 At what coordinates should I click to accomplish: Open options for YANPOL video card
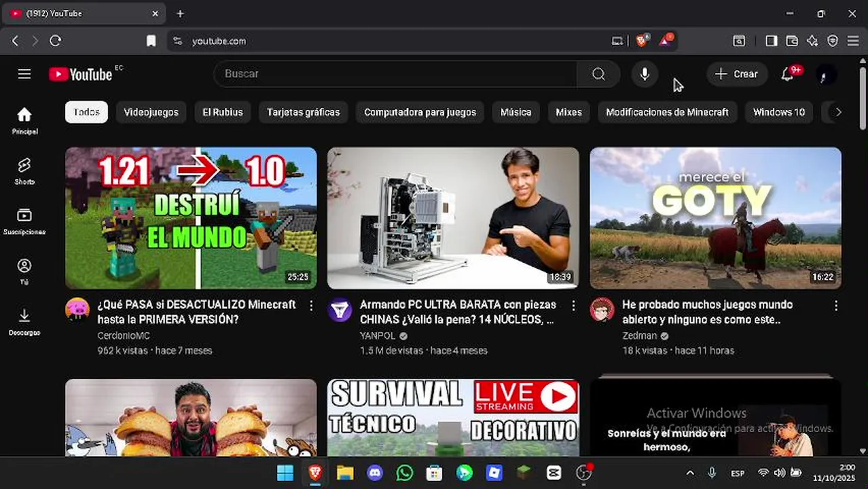pyautogui.click(x=574, y=306)
